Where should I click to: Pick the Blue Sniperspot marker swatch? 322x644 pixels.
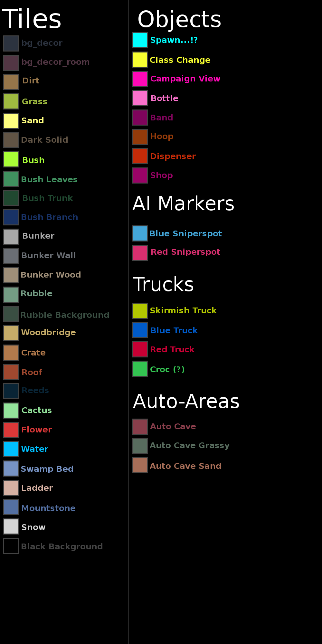[x=140, y=233]
